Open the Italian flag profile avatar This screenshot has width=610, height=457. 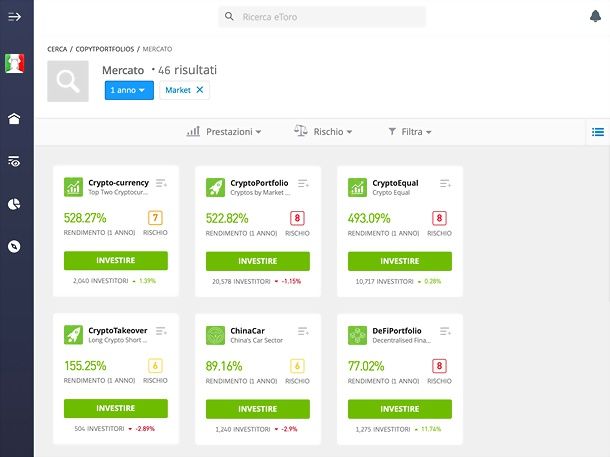pyautogui.click(x=14, y=63)
